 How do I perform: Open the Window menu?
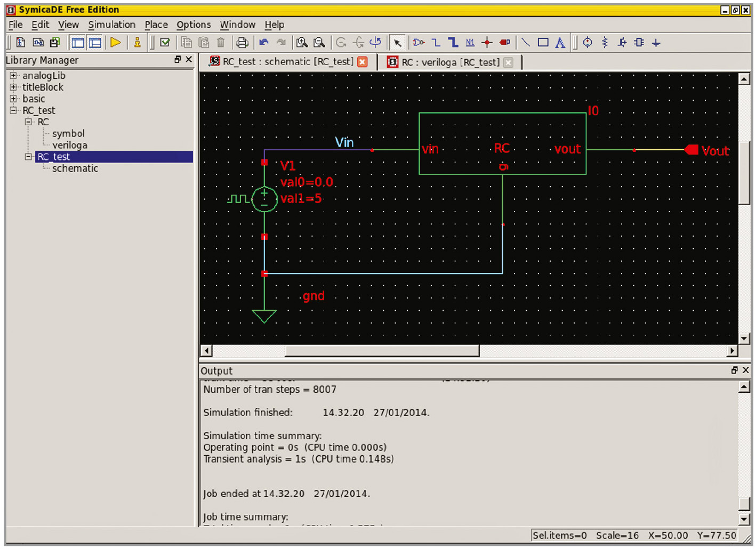point(238,25)
